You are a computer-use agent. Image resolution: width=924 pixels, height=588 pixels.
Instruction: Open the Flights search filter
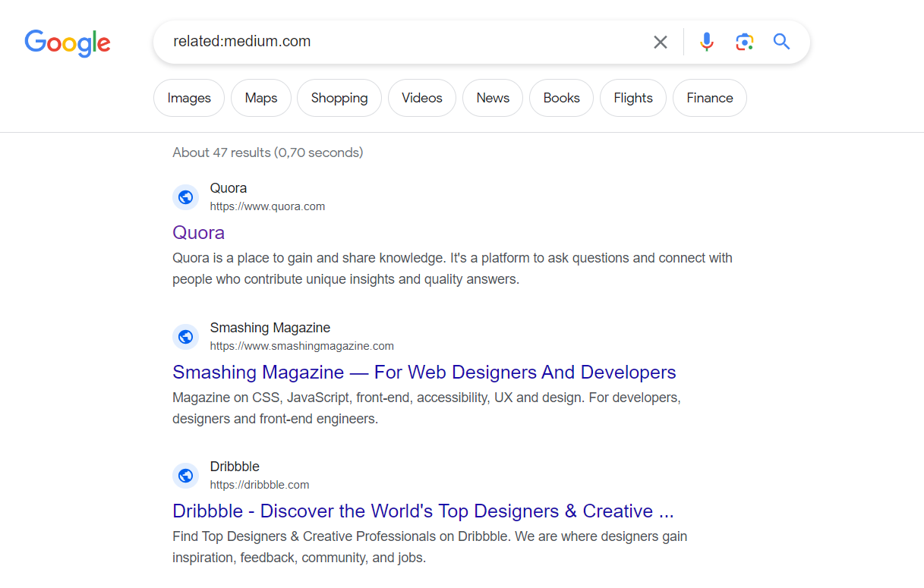point(632,98)
